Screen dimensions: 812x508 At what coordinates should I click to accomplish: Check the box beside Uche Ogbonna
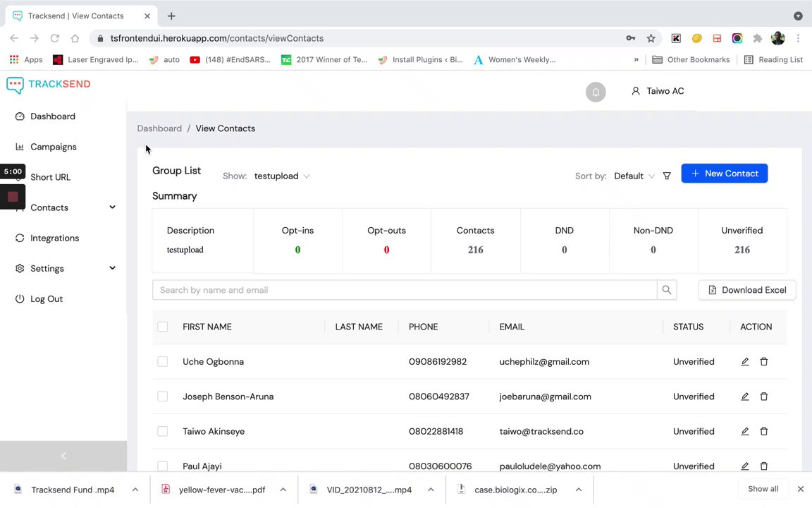[163, 362]
